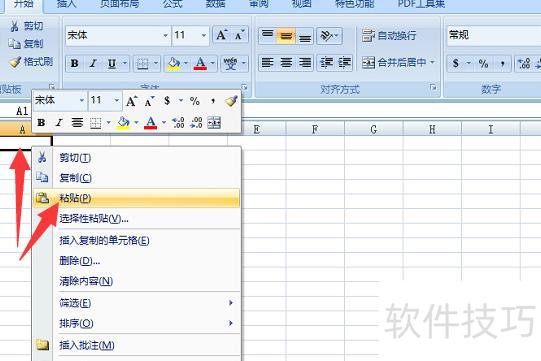Screen dimensions: 541x361
Task: Expand ribbon border style dropdown arrow
Action: point(156,64)
